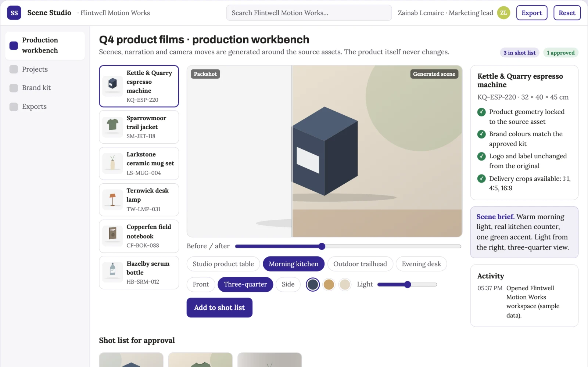588x367 pixels.
Task: Click Add to shot list
Action: click(219, 307)
